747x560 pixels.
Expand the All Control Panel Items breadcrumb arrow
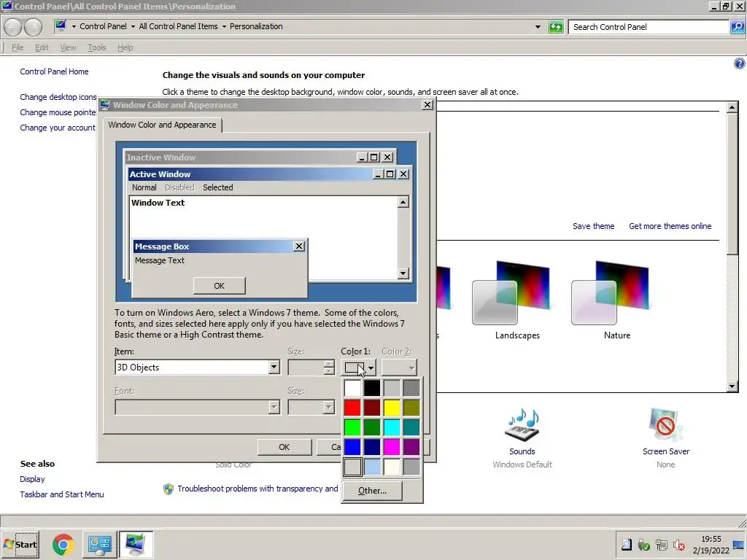(224, 27)
